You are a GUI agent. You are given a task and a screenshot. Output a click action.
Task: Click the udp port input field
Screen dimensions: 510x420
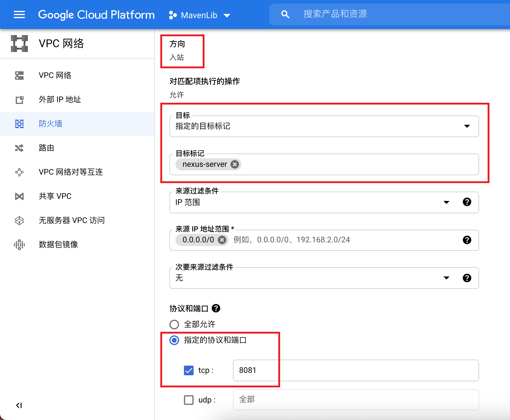tap(356, 400)
